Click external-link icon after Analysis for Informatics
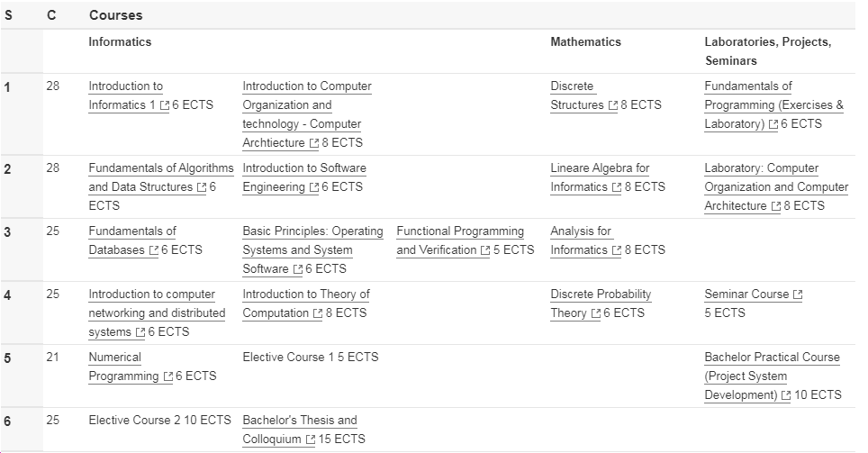868x453 pixels. (x=617, y=250)
